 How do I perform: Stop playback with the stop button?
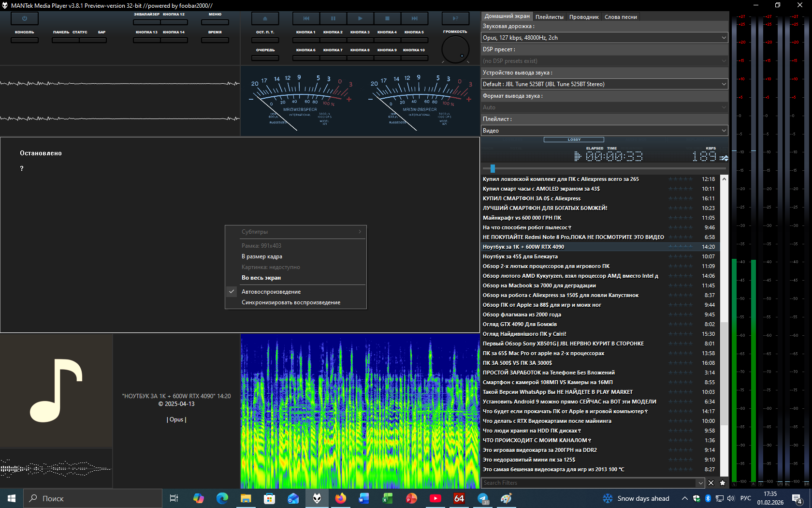click(387, 18)
